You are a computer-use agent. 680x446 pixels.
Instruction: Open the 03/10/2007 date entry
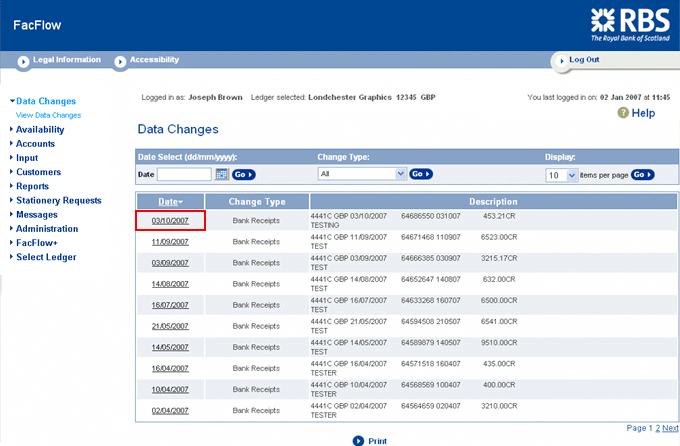[170, 220]
